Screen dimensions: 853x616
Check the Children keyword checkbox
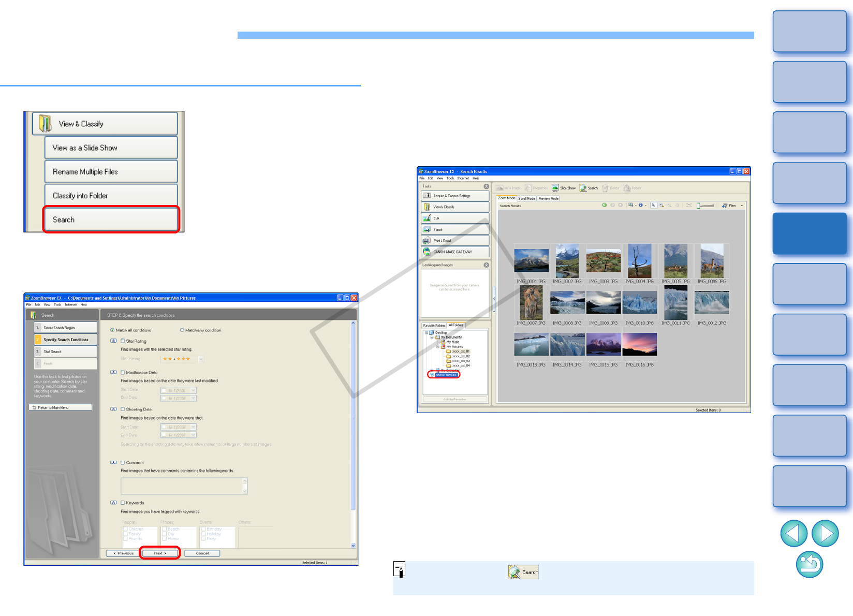pyautogui.click(x=126, y=529)
